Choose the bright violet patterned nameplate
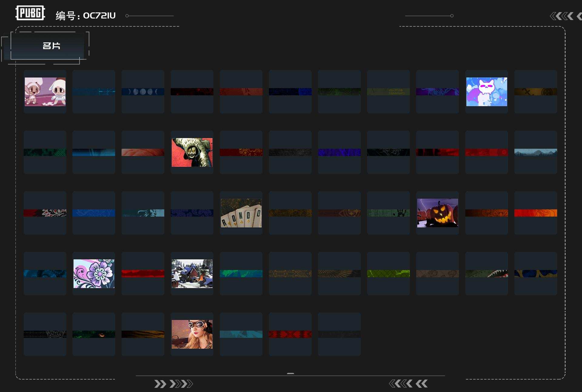This screenshot has width=582, height=392. pyautogui.click(x=339, y=152)
